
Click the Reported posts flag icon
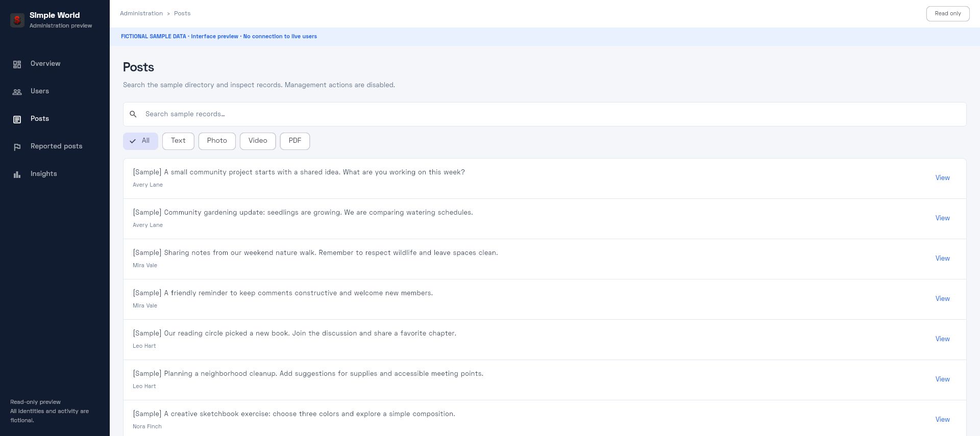17,147
